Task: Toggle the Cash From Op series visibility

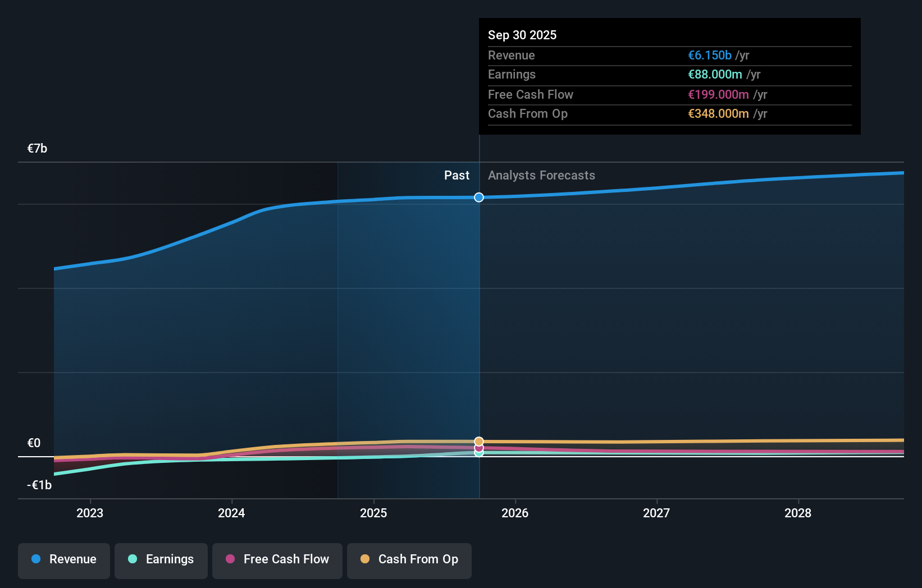Action: tap(409, 560)
